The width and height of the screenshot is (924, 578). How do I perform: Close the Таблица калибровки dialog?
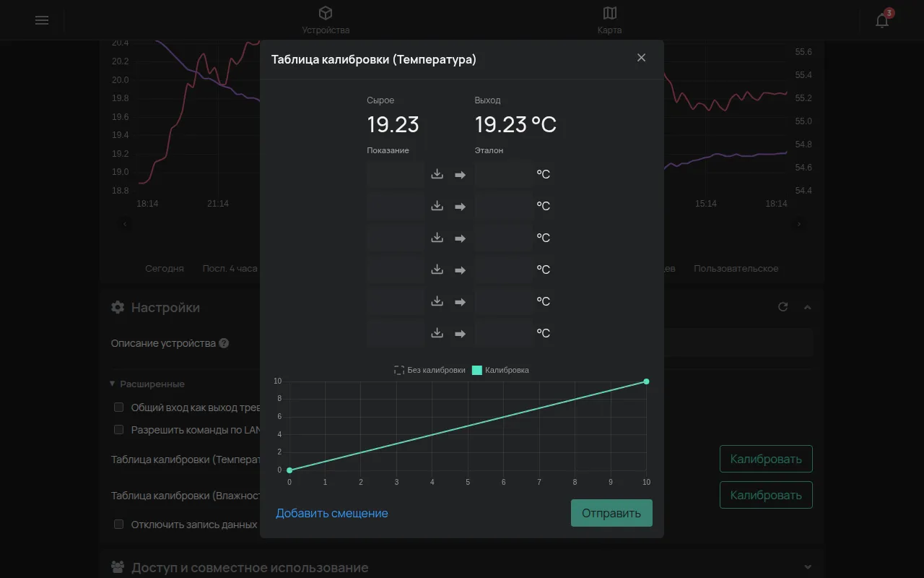[641, 58]
